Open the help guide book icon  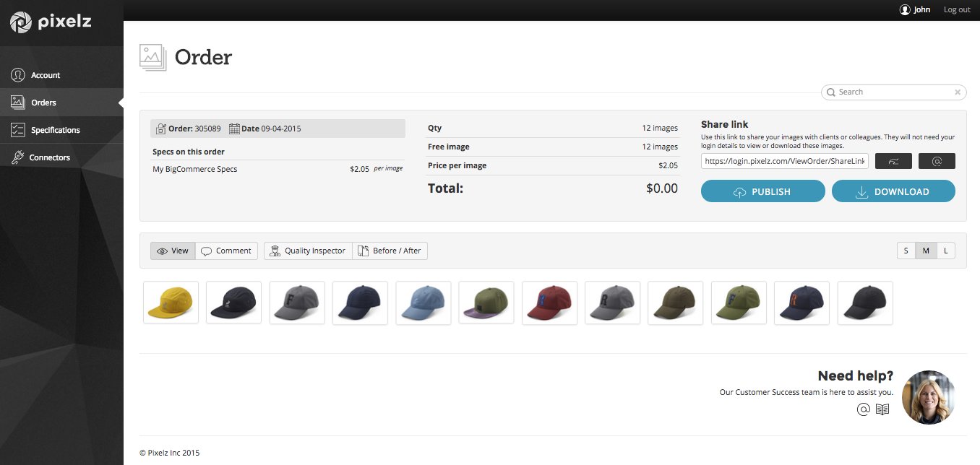pyautogui.click(x=882, y=409)
